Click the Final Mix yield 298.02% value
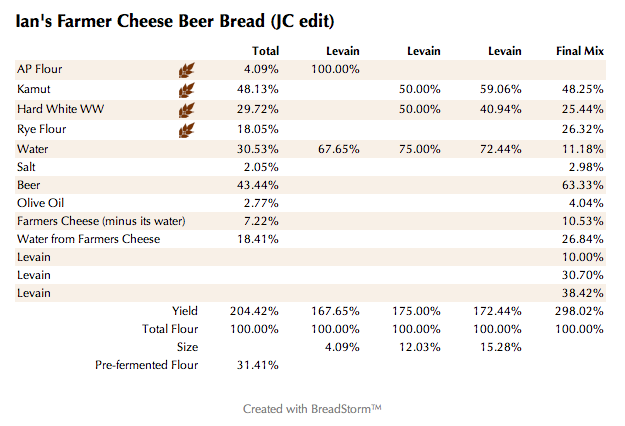The image size is (625, 426). coord(580,311)
